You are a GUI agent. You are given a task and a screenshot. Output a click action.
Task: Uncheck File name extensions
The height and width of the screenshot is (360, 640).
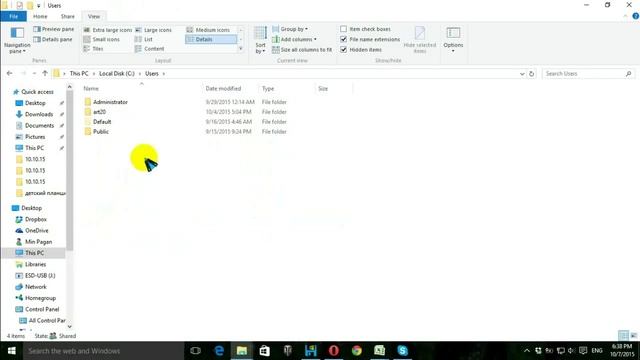point(343,39)
